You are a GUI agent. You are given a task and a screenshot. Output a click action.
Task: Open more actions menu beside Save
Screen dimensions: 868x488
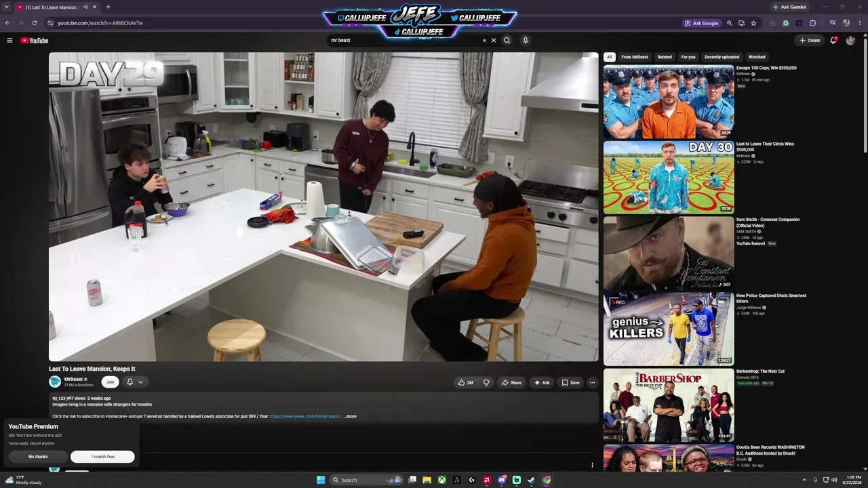coord(592,383)
